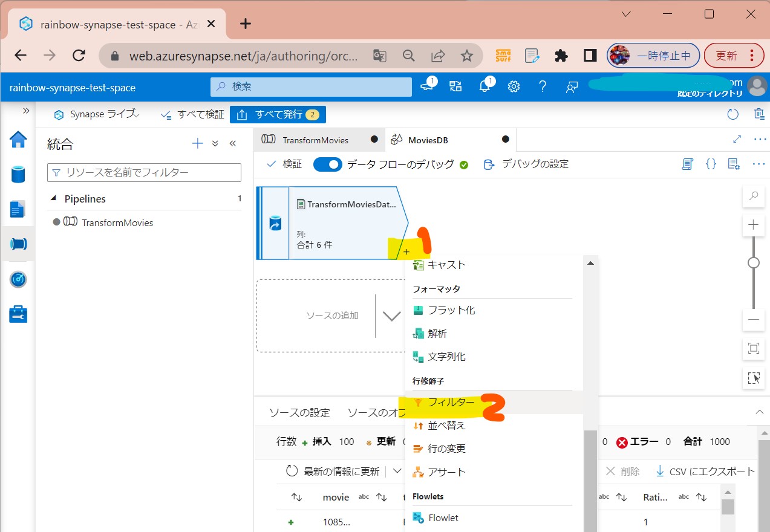Reload the page with browser refresh icon
Viewport: 770px width, 532px height.
(x=79, y=56)
